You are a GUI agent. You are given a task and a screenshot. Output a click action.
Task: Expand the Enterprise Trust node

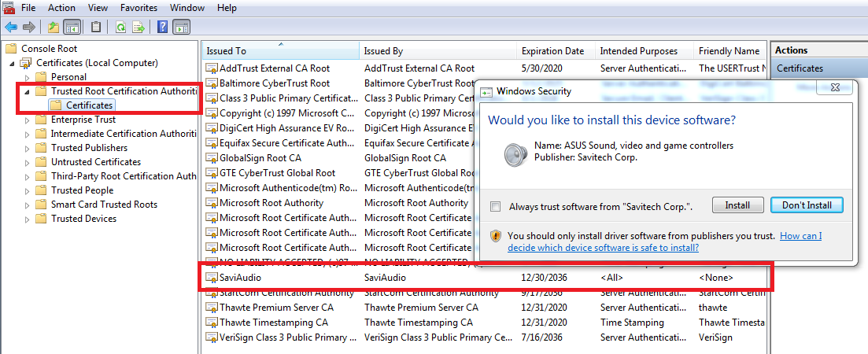pos(27,120)
